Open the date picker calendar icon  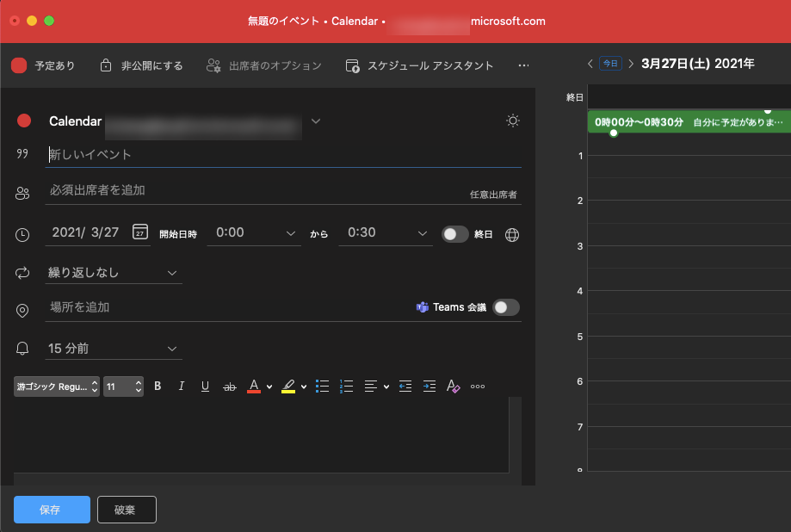(140, 232)
